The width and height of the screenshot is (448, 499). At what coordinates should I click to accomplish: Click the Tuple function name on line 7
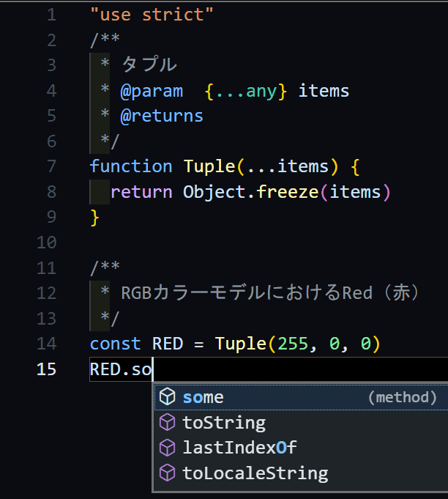pyautogui.click(x=209, y=166)
